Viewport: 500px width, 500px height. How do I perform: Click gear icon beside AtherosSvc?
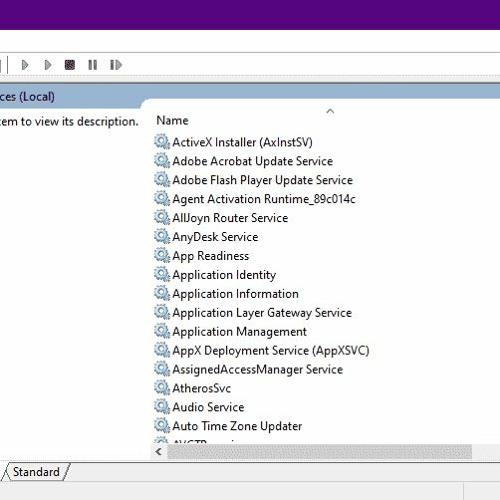[162, 388]
